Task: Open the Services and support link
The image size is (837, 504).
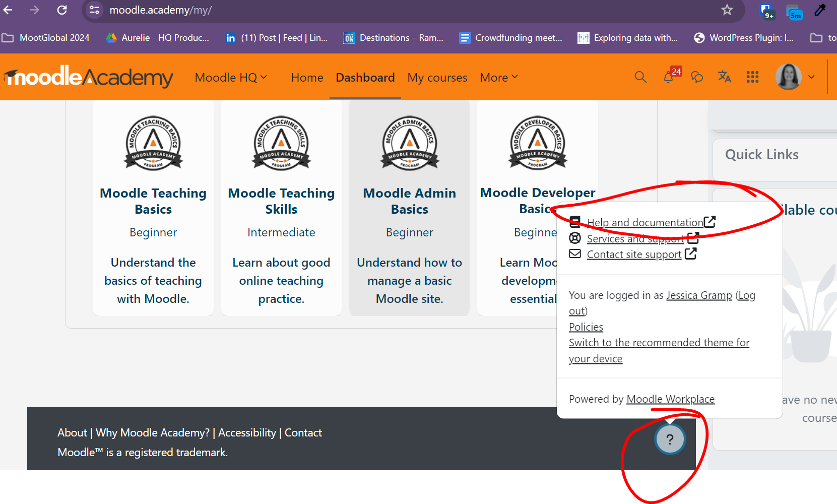Action: tap(635, 238)
